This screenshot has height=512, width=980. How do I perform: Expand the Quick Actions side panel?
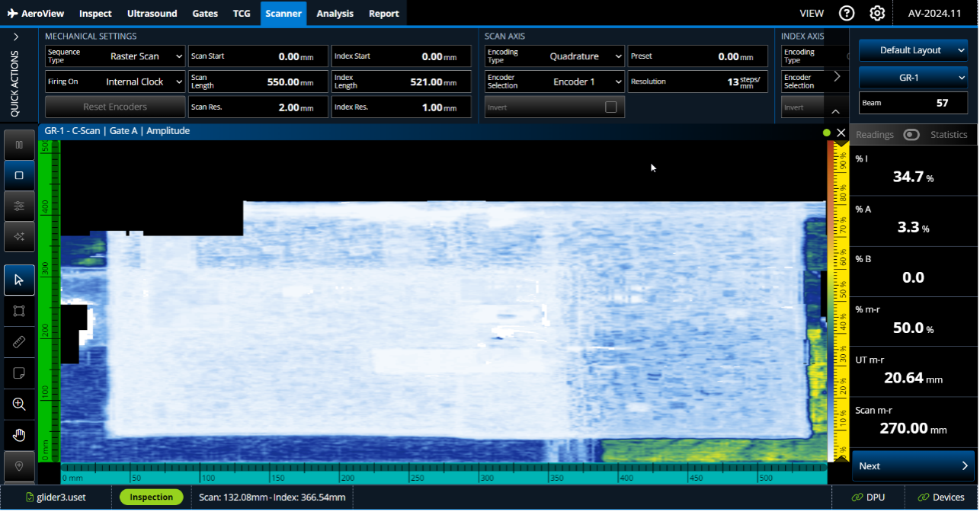tap(16, 37)
